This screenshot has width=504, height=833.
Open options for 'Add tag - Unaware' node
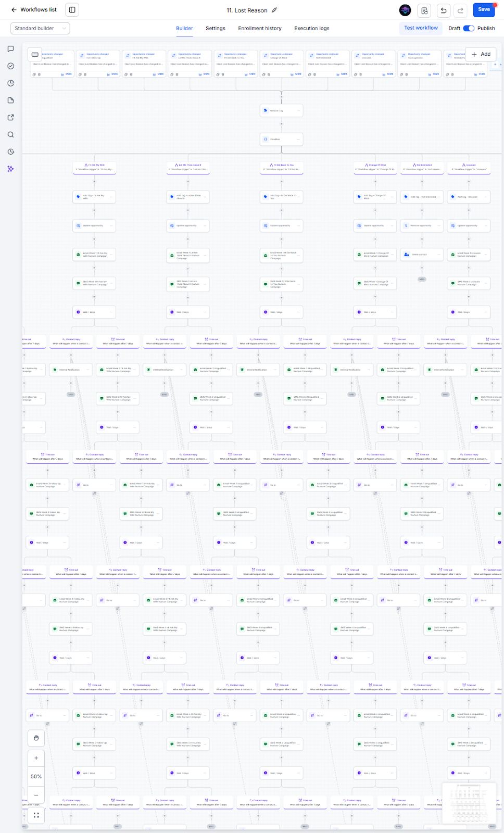(x=486, y=197)
